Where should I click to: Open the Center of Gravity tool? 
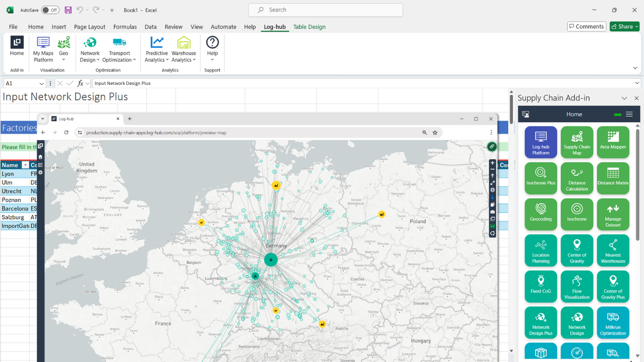click(x=577, y=250)
